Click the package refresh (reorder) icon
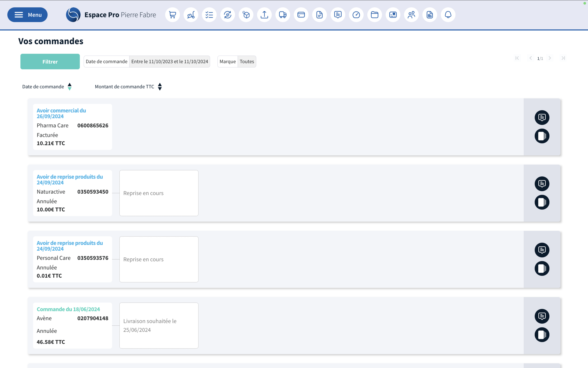The width and height of the screenshot is (588, 368). pos(228,15)
